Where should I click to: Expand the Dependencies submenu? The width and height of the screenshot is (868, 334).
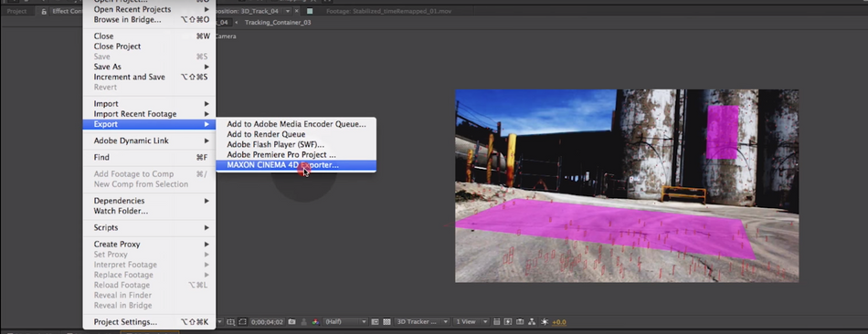[149, 201]
